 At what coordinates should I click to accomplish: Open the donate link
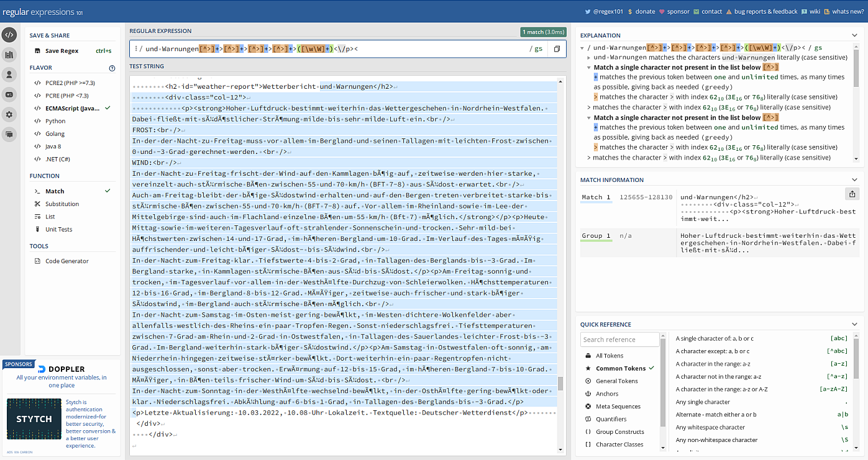(641, 11)
